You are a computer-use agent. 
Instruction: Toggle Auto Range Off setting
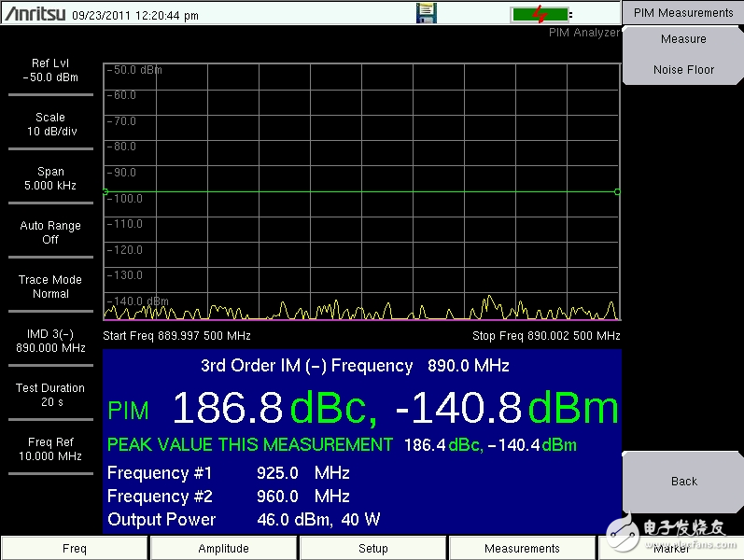50,232
